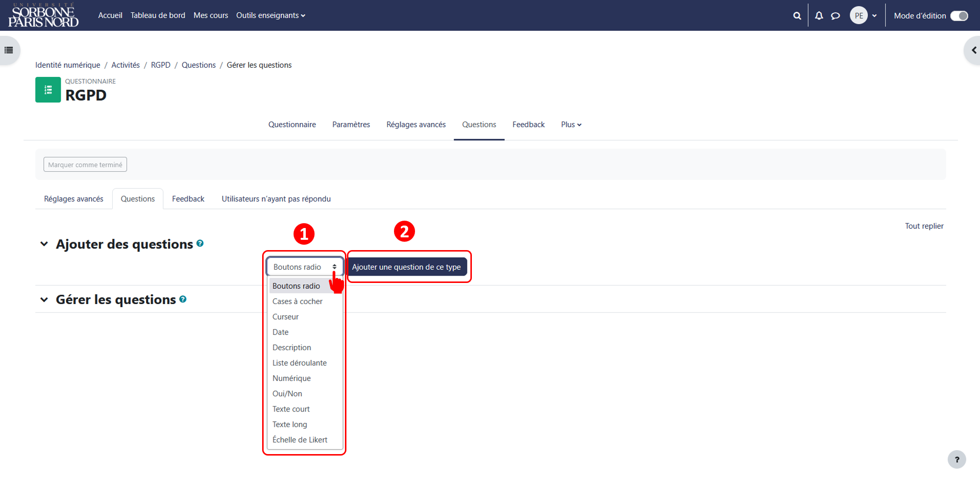Toggle the Mode d'édition switch
This screenshot has width=980, height=484.
[959, 16]
